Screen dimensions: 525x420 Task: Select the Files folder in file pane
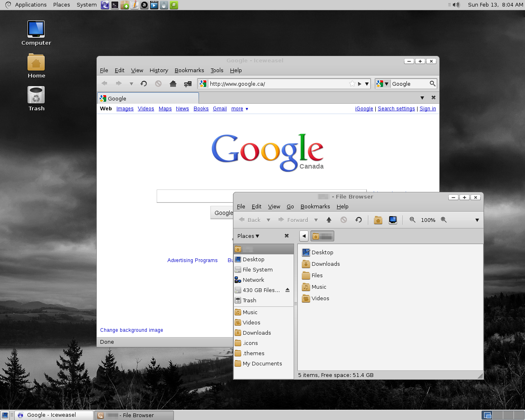coord(312,275)
